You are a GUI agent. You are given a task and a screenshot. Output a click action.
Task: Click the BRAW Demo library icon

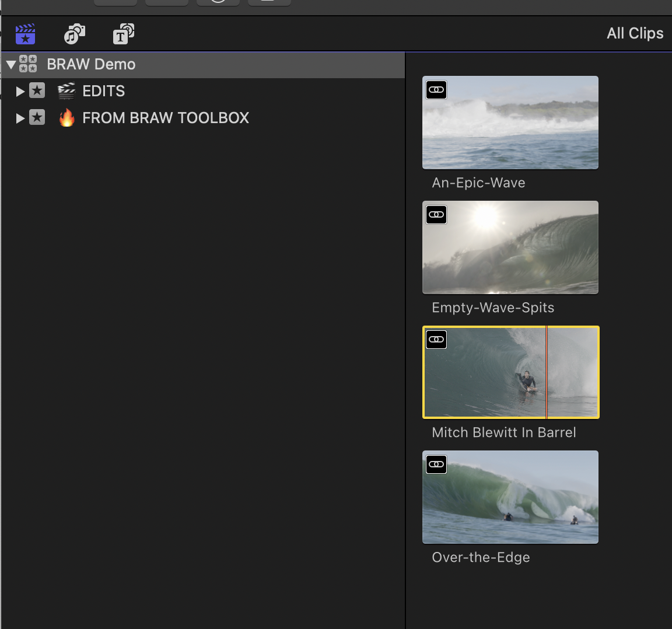click(28, 64)
